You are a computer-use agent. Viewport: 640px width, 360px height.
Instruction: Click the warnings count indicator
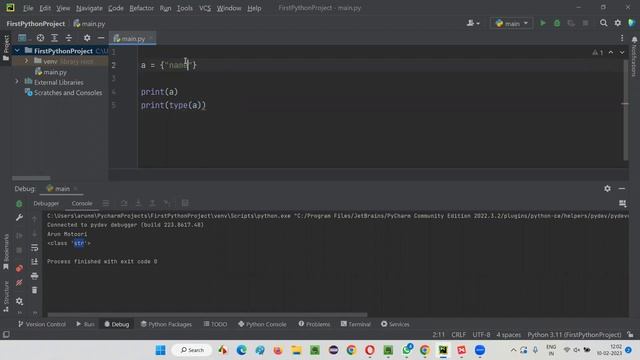pyautogui.click(x=598, y=52)
